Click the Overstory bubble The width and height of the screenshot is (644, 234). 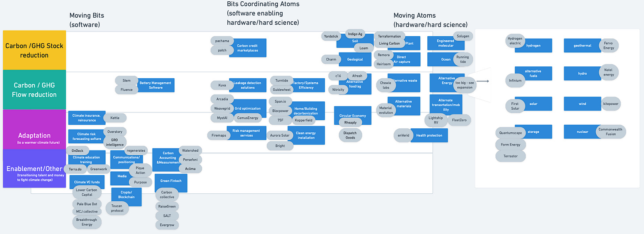115,132
